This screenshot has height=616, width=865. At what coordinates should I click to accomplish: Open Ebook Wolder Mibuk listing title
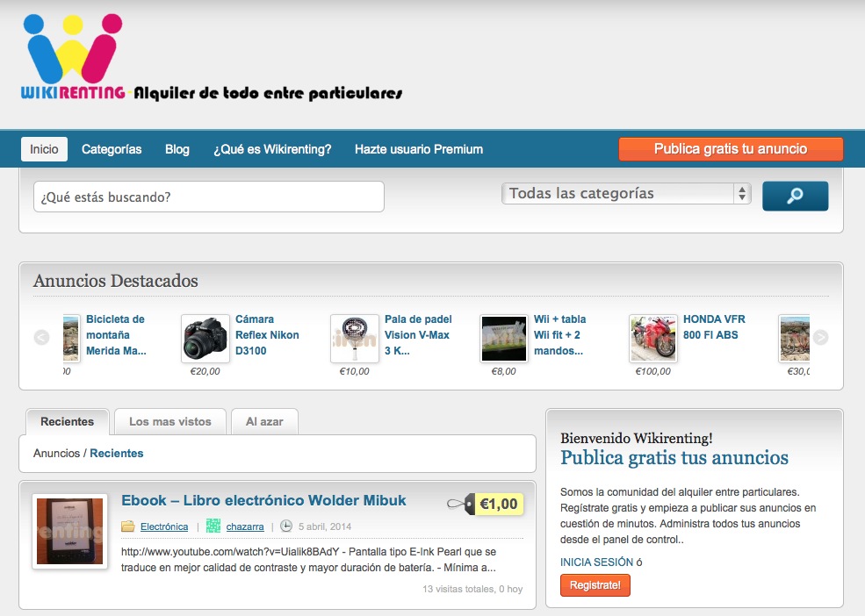point(263,500)
